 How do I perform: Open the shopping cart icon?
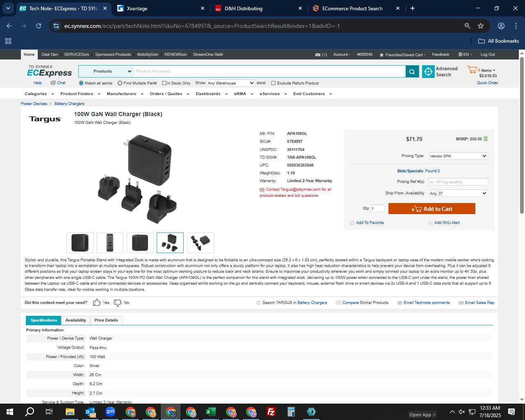tap(472, 70)
